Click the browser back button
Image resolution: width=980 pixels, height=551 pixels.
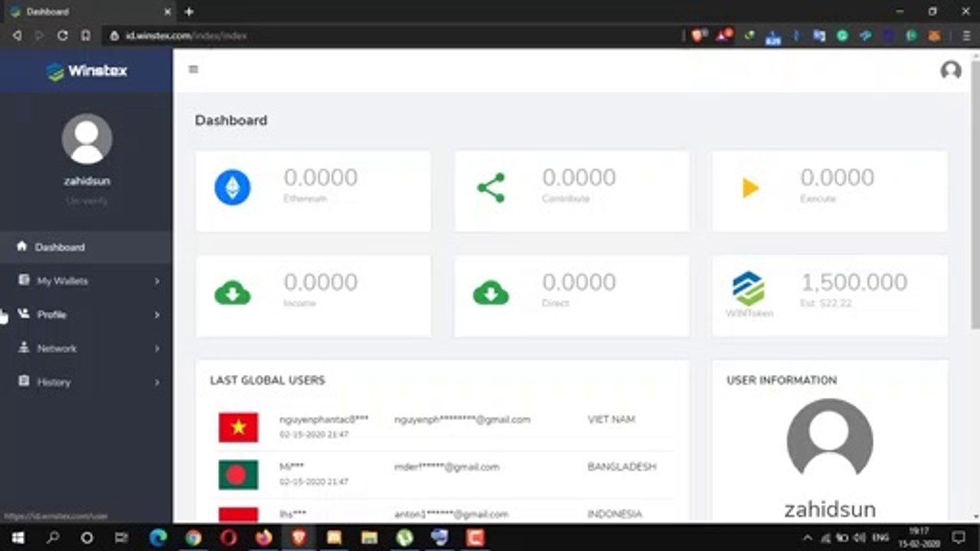[17, 35]
